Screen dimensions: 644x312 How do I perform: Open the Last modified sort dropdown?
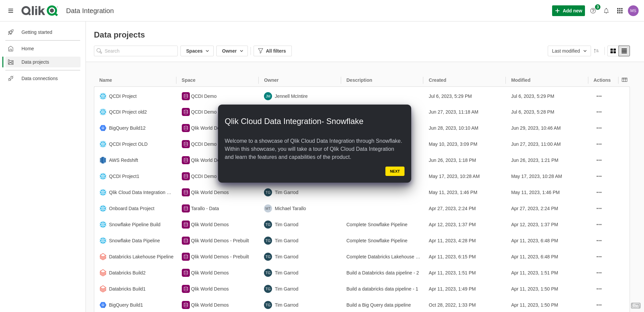569,51
